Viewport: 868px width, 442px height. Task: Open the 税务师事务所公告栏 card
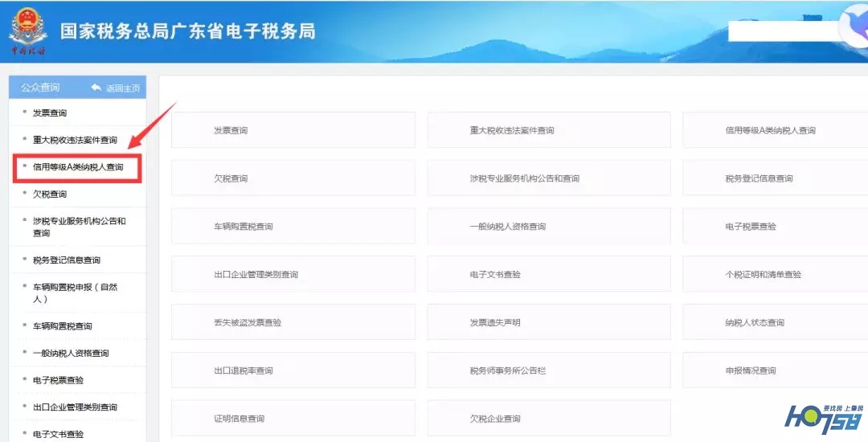[x=549, y=370]
